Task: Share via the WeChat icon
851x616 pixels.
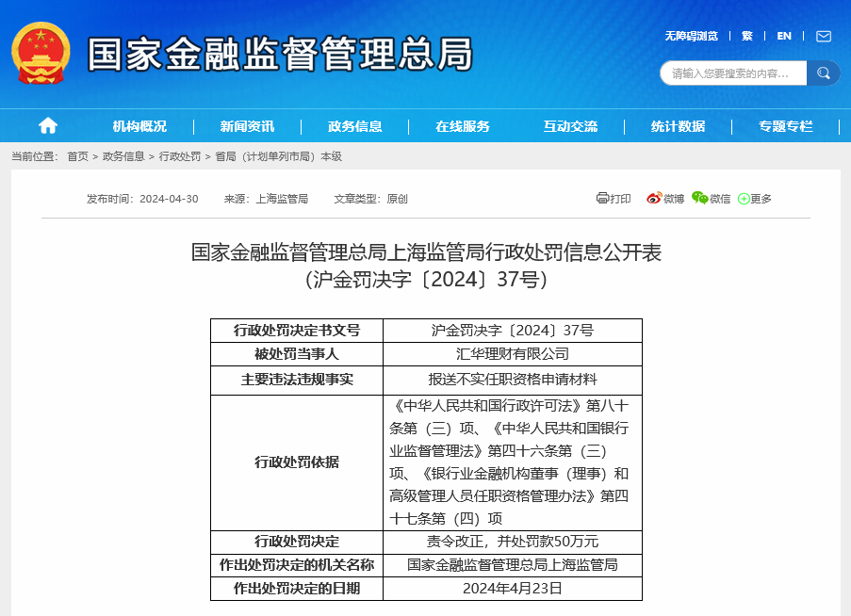Action: (x=699, y=198)
